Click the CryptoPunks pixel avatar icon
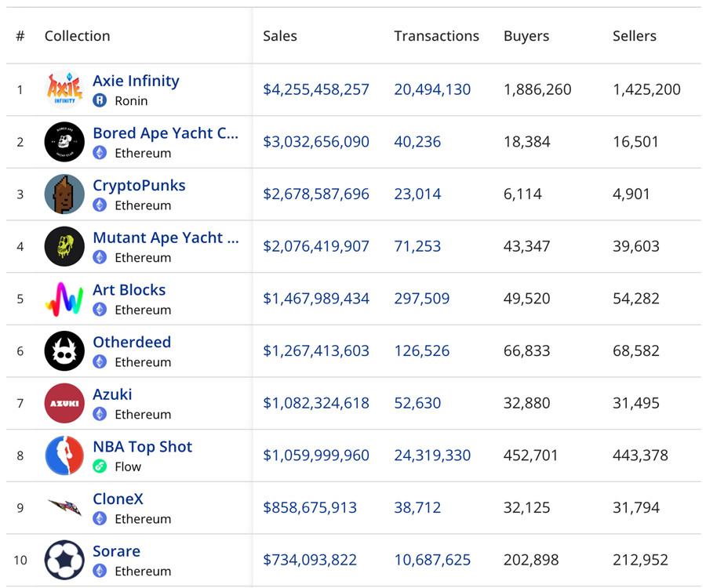The height and width of the screenshot is (588, 706). [x=64, y=194]
